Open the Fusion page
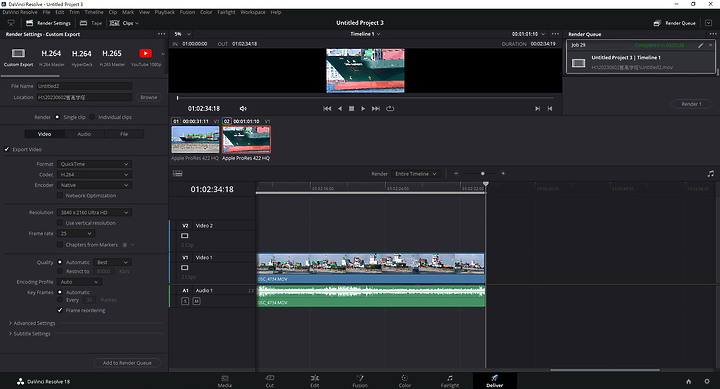 360,381
